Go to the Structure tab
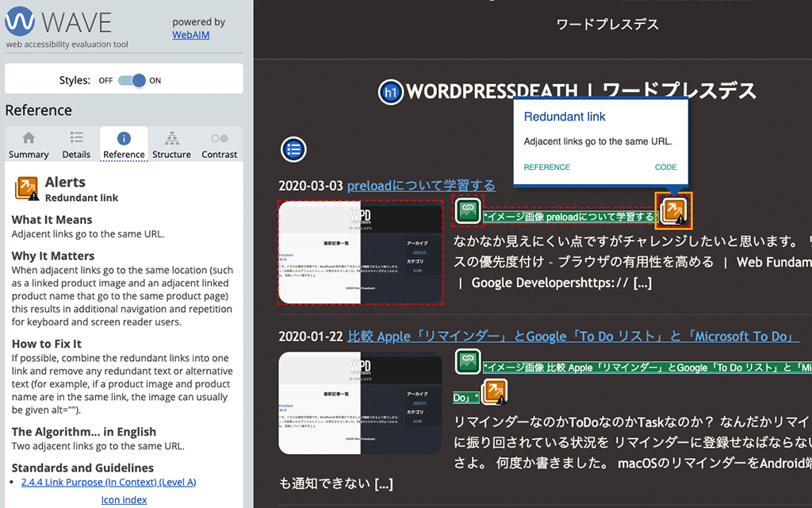 click(171, 144)
